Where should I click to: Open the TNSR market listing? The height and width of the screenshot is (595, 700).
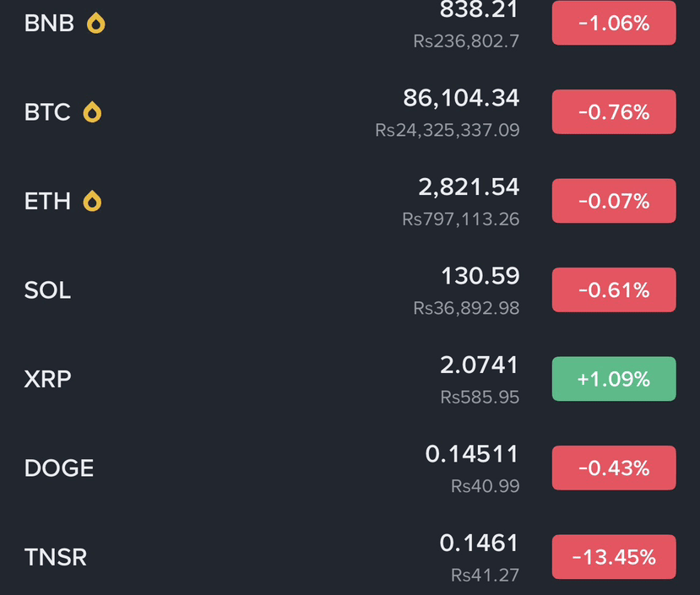350,557
